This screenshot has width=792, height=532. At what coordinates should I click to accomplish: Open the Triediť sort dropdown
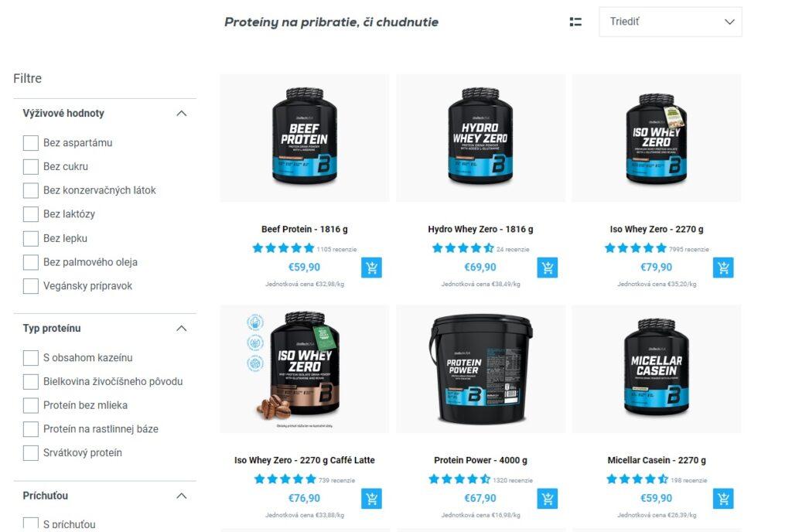(671, 22)
